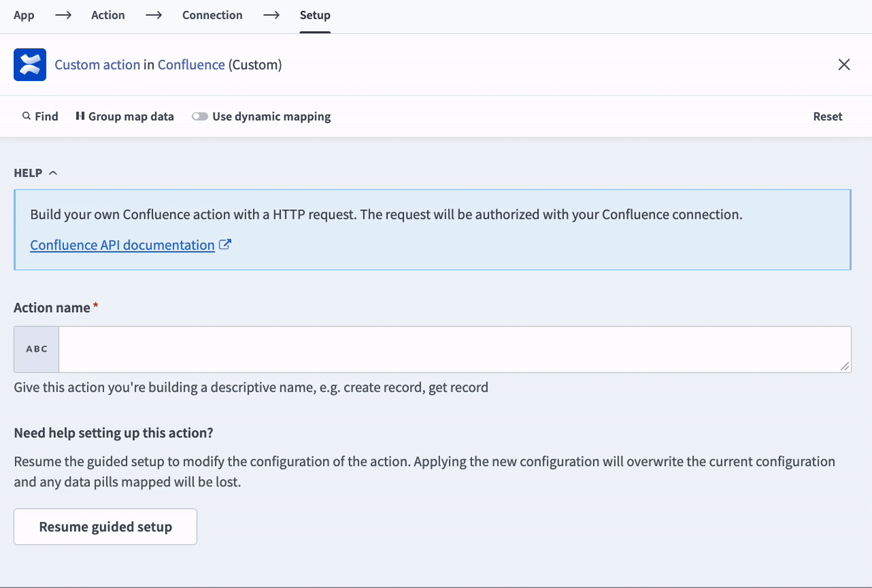Close the custom action setup panel
Image resolution: width=872 pixels, height=588 pixels.
(x=843, y=65)
